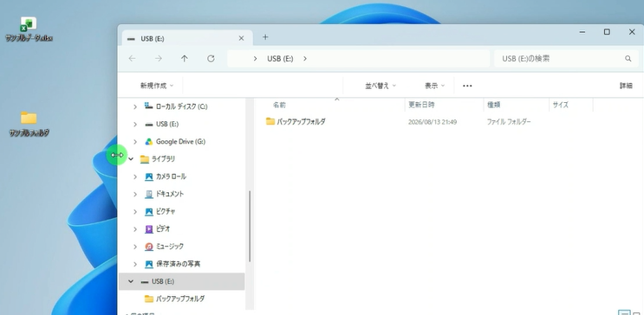Expand the ミュージック node

coord(134,247)
